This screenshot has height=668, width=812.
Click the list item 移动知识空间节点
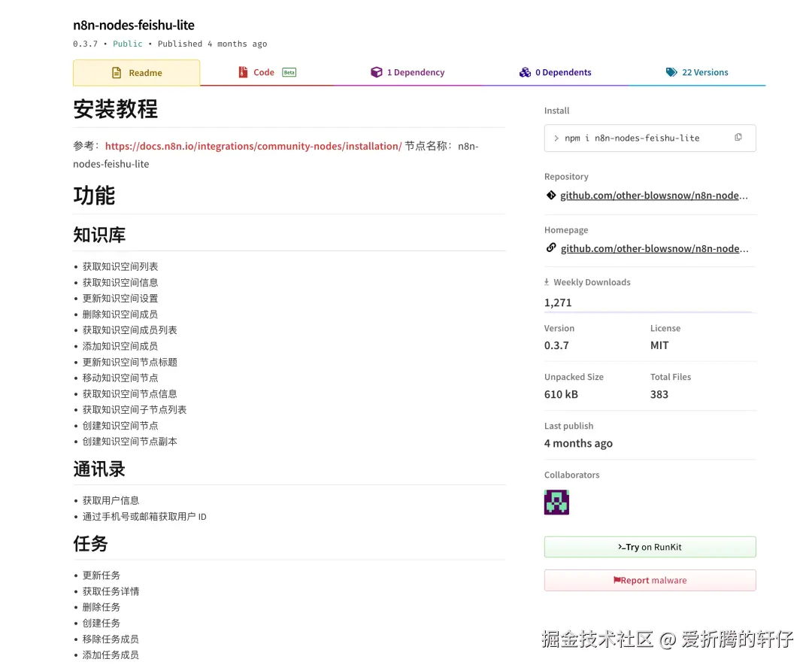tap(120, 378)
